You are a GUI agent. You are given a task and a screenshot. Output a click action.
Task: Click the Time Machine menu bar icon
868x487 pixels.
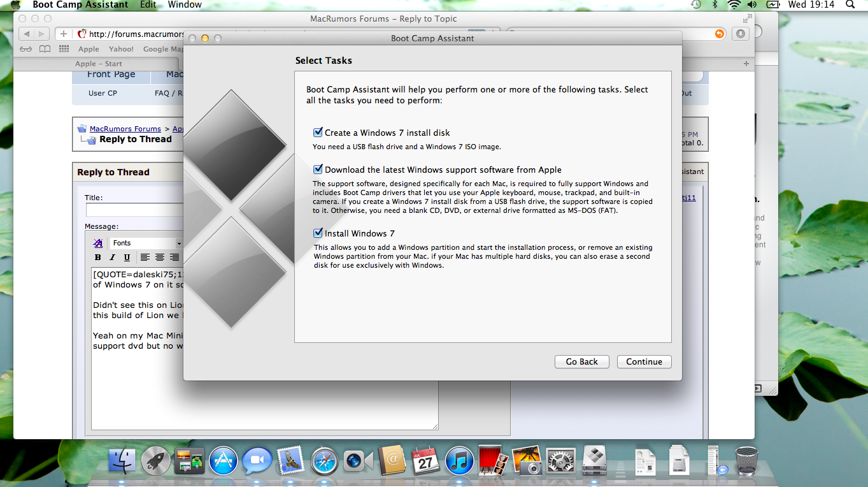click(696, 4)
